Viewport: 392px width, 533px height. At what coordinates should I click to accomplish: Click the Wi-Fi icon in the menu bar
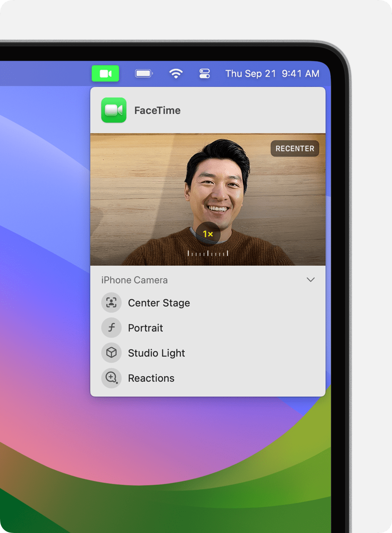[x=176, y=73]
